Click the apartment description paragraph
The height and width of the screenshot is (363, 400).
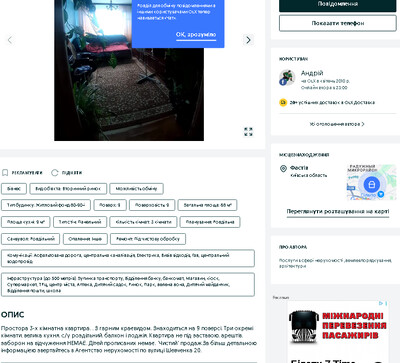(x=129, y=339)
